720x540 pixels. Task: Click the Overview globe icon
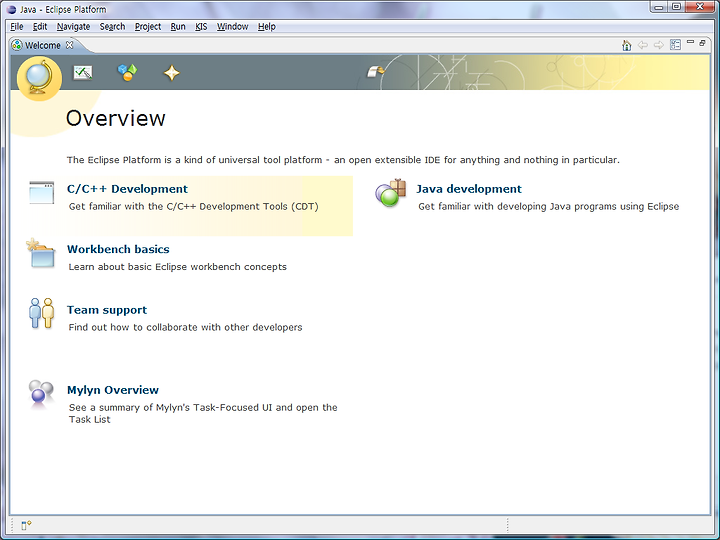[39, 78]
